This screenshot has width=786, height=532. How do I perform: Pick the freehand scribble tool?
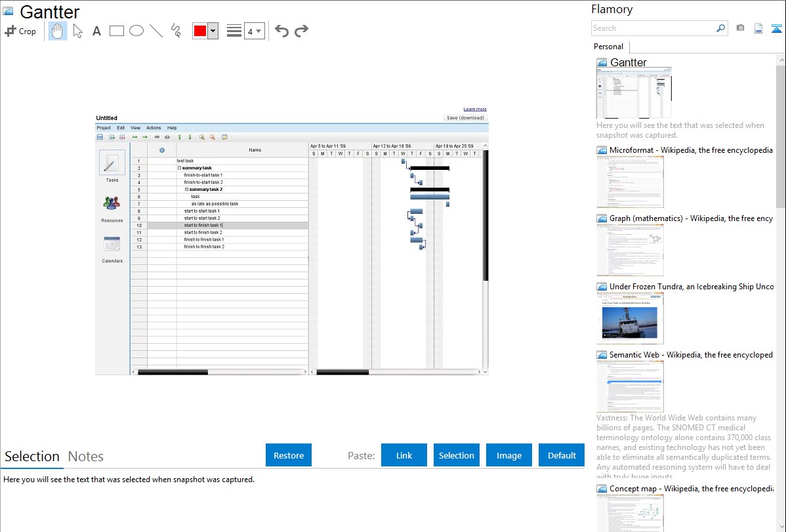click(x=176, y=31)
